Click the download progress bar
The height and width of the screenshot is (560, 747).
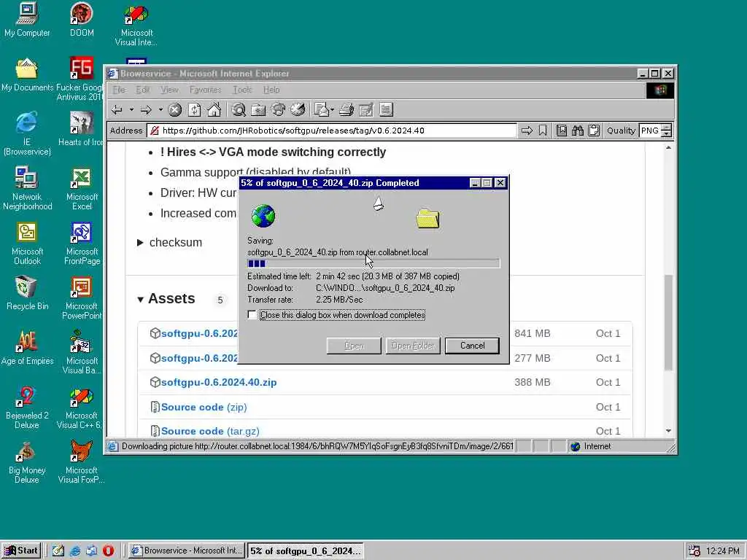[x=373, y=263]
